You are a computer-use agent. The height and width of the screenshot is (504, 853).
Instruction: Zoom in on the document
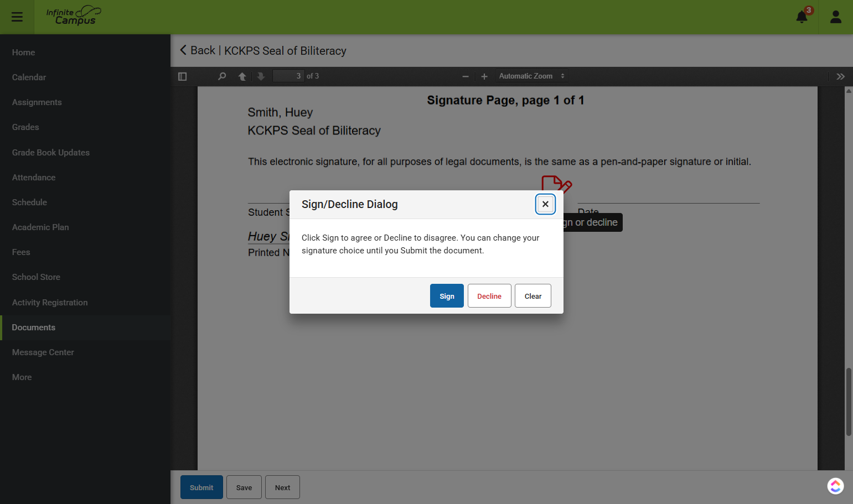point(484,76)
